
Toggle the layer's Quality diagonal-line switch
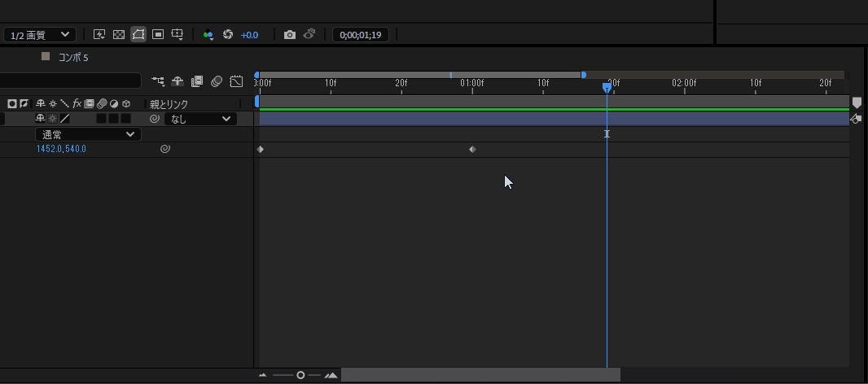tap(65, 119)
